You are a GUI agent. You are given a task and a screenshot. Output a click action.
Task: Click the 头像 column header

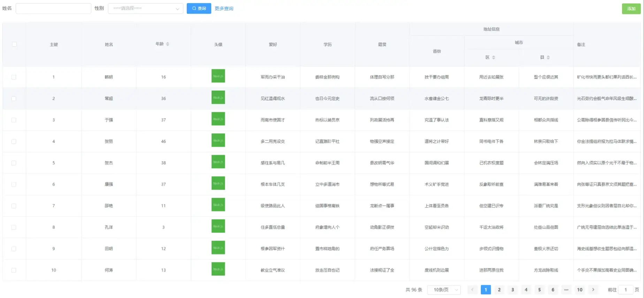pos(218,45)
